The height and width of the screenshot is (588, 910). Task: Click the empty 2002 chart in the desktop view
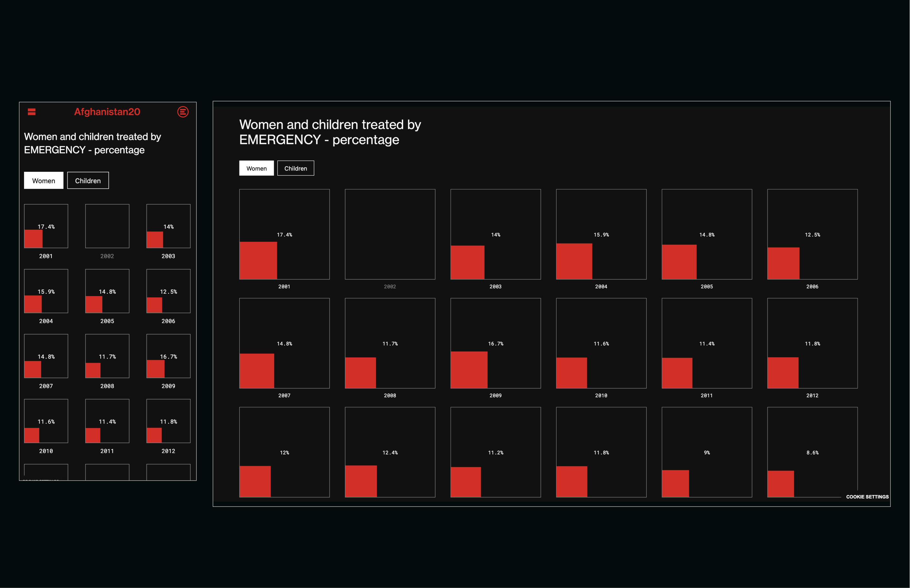tap(390, 234)
